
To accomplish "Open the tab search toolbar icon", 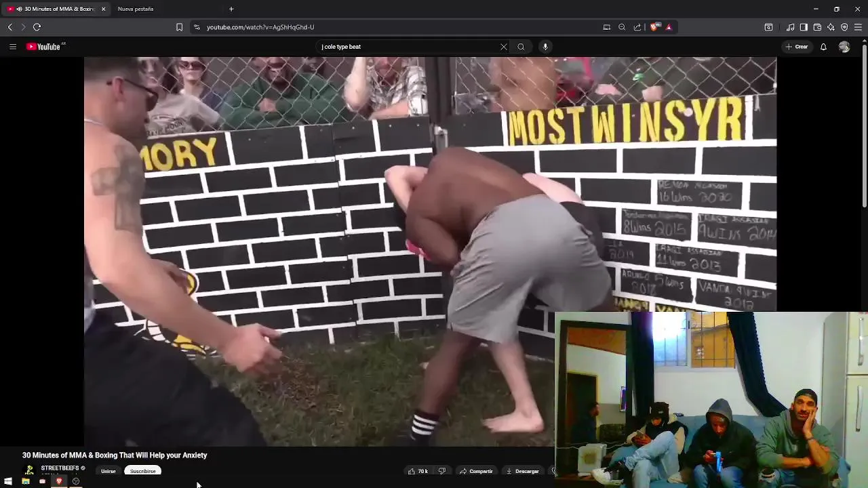I will 768,27.
